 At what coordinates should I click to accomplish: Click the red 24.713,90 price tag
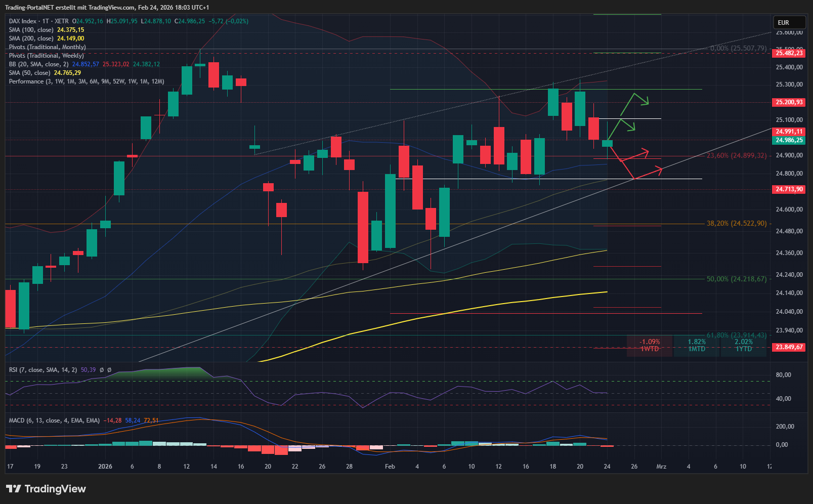click(x=789, y=189)
